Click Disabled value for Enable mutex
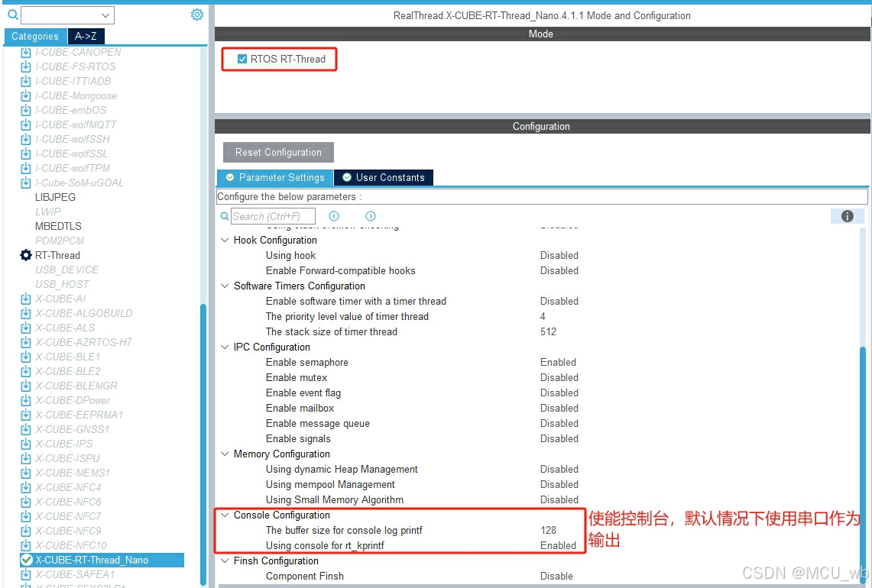Screen dimensions: 872x588 tap(559, 377)
